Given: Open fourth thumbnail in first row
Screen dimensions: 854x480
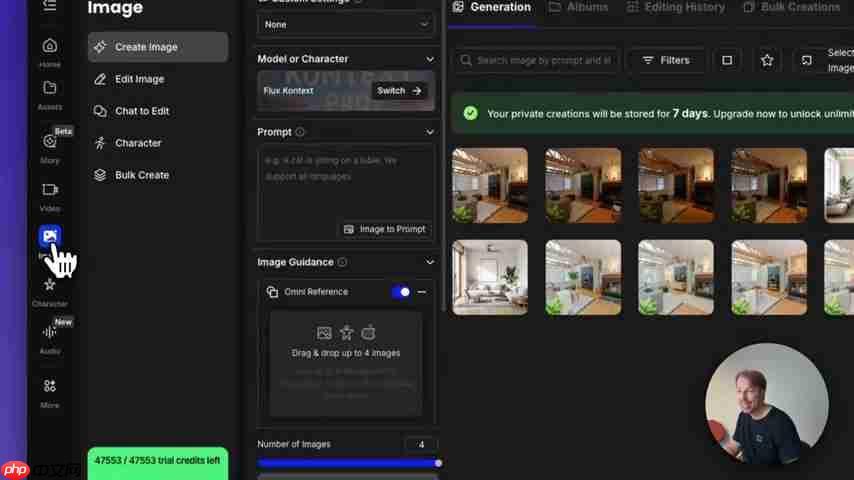Looking at the screenshot, I should (x=769, y=185).
